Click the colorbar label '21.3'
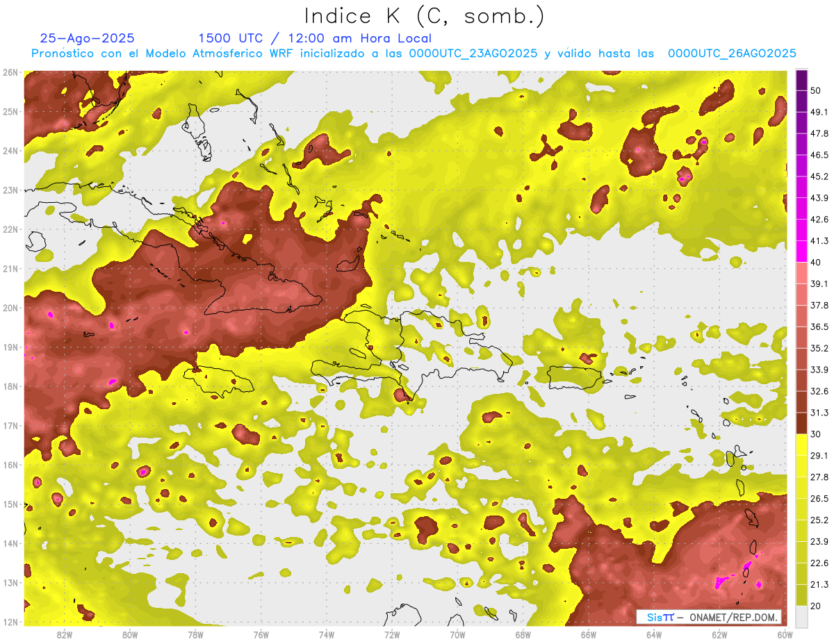Image resolution: width=834 pixels, height=644 pixels. pos(819,585)
